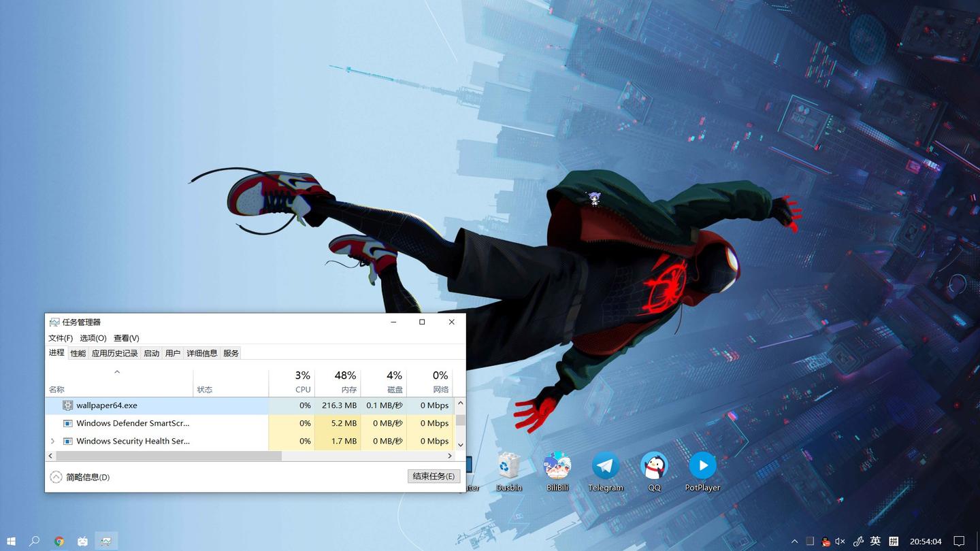Click Task Manager taskbar button
The image size is (980, 551).
pos(106,541)
